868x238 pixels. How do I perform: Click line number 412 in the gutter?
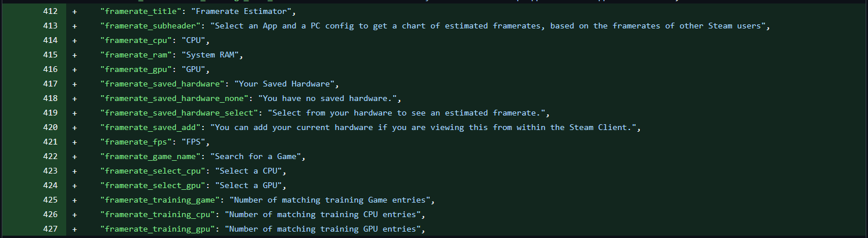click(x=51, y=12)
